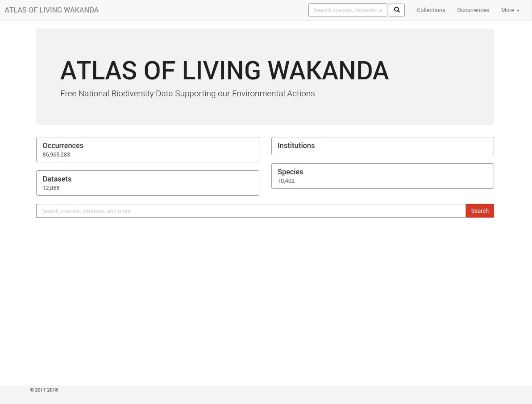Click the large Atlas of Living Wakanda heading
Image resolution: width=532 pixels, height=404 pixels.
point(224,70)
